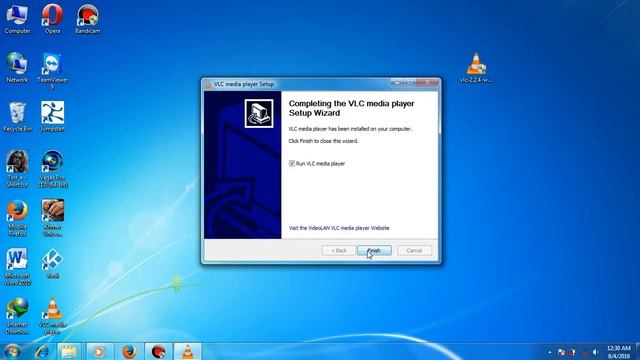This screenshot has width=640, height=360.
Task: Switch to VLC setup taskbar button
Action: [x=188, y=351]
